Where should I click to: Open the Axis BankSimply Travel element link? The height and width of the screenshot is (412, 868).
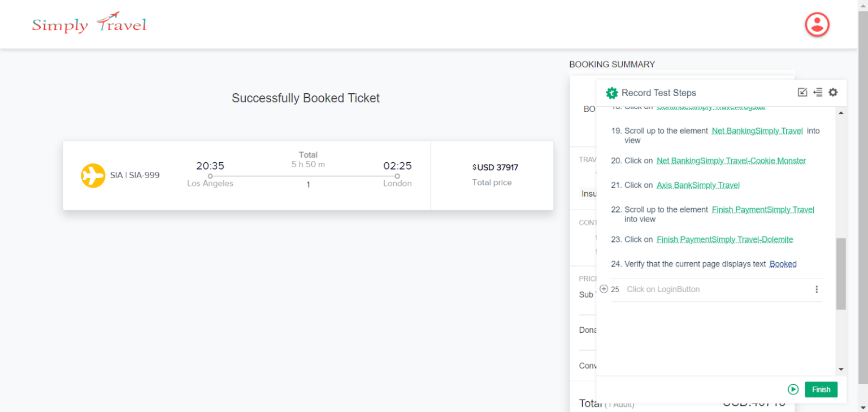(x=698, y=185)
